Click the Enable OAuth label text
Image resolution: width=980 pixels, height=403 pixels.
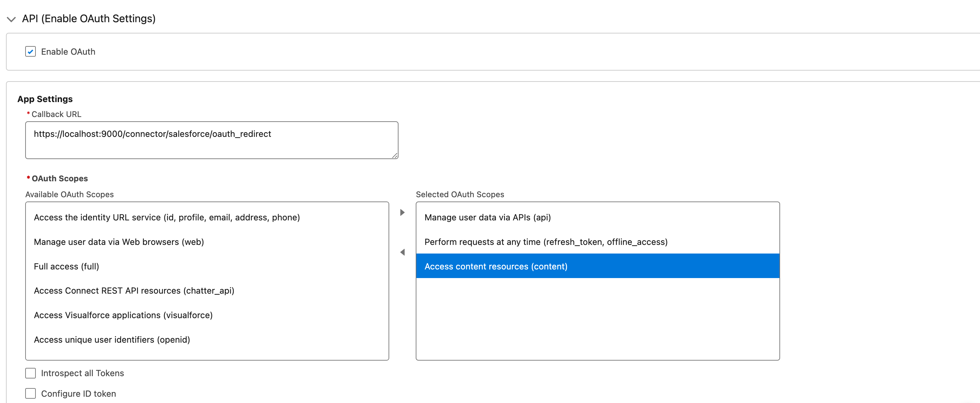(x=68, y=52)
